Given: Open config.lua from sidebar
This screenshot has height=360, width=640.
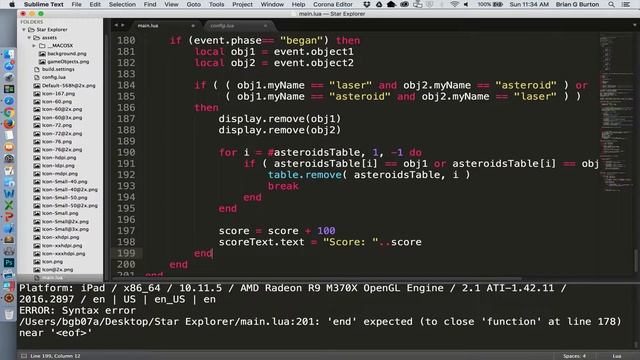Looking at the screenshot, I should pos(53,78).
